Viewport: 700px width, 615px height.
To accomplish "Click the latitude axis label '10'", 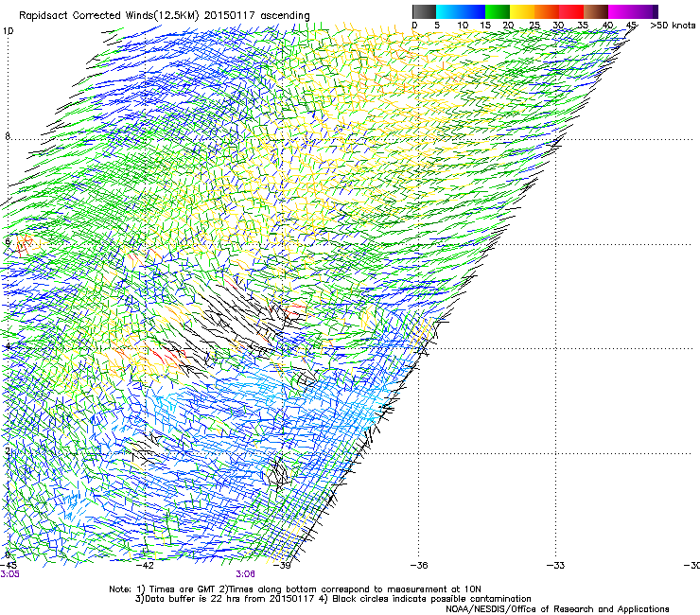I will pos(8,31).
